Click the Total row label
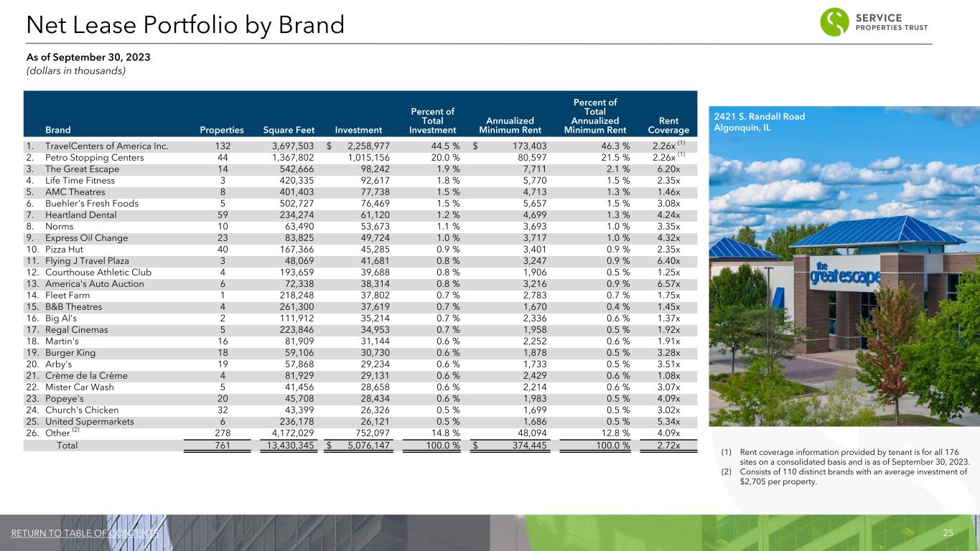The height and width of the screenshot is (551, 980). point(67,446)
